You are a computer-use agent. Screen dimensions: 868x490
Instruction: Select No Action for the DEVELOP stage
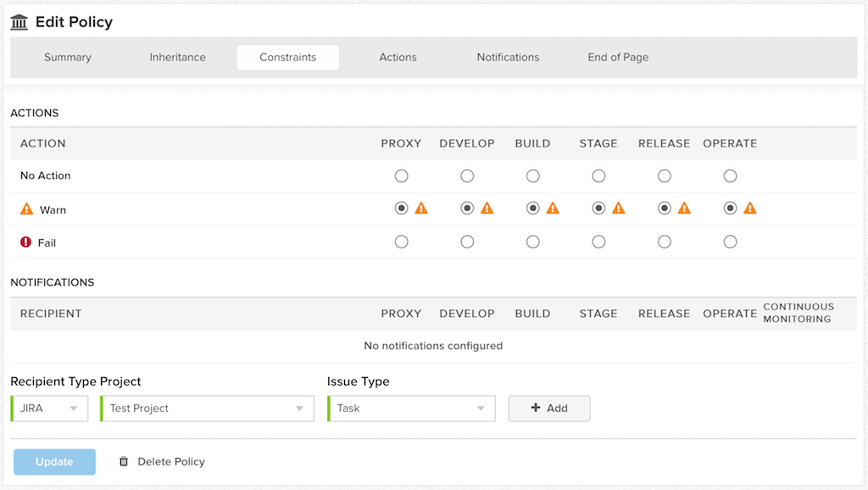pos(467,175)
